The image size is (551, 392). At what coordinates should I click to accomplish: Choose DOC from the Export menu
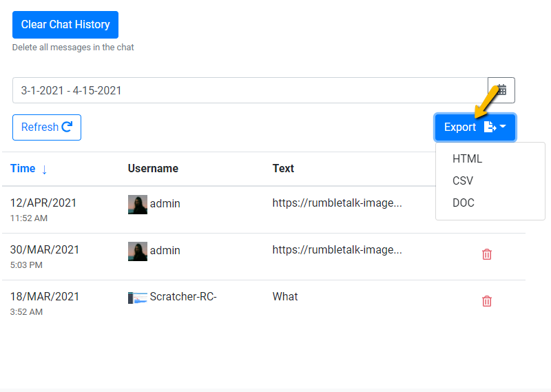click(463, 203)
